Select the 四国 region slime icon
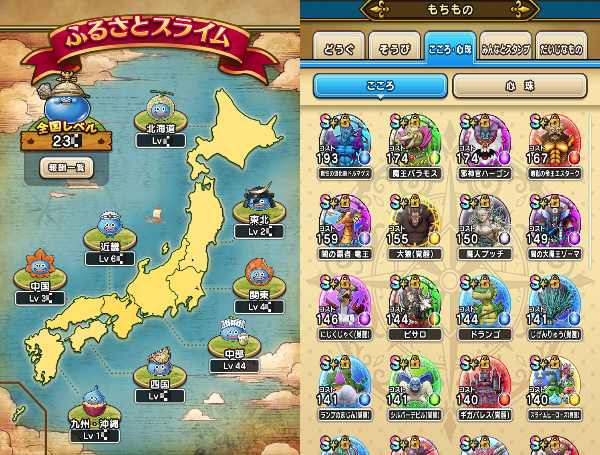Image resolution: width=600 pixels, height=455 pixels. [x=160, y=363]
